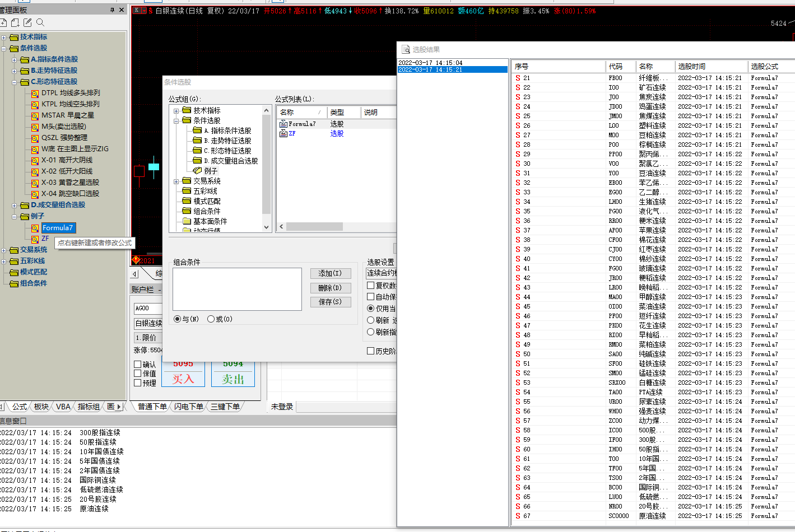This screenshot has height=532, width=795.
Task: Click the ZF icon in the 公式列表
Action: tap(283, 133)
